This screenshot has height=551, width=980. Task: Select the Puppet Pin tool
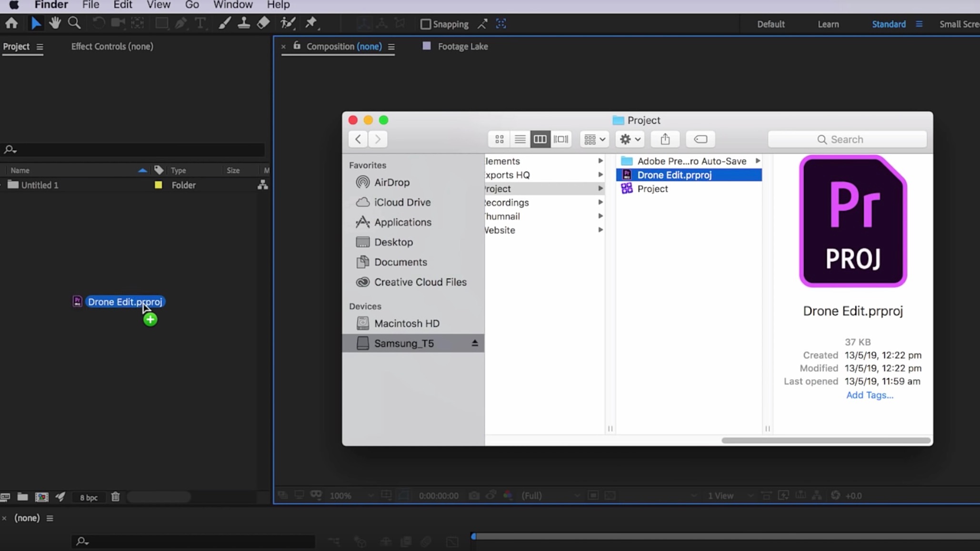pyautogui.click(x=311, y=23)
